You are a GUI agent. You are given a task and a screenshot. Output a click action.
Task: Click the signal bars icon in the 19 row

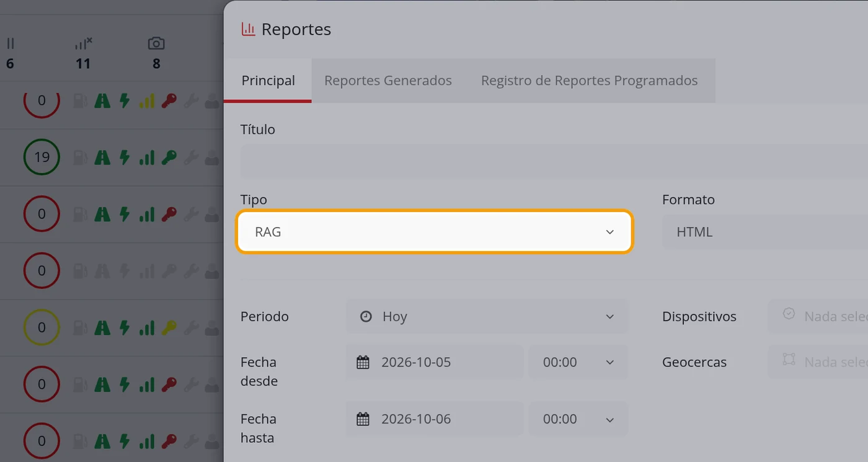pyautogui.click(x=147, y=158)
